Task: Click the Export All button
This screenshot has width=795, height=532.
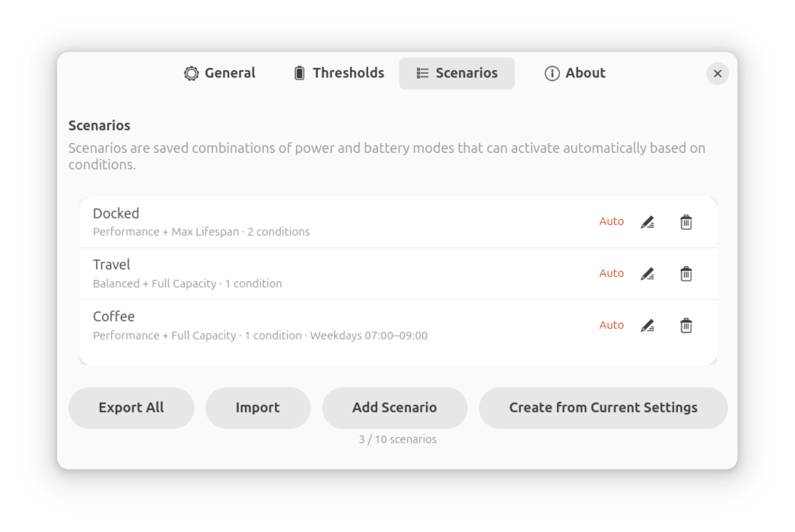Action: 131,407
